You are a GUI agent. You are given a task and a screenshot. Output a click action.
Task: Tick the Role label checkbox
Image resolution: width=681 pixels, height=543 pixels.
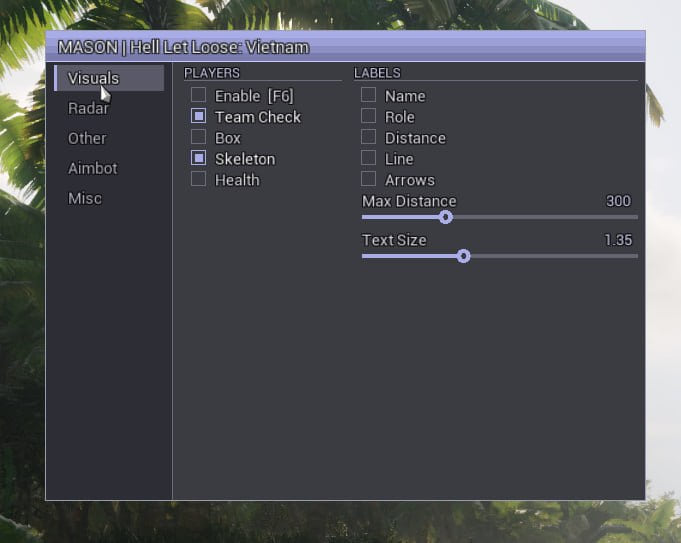point(368,116)
